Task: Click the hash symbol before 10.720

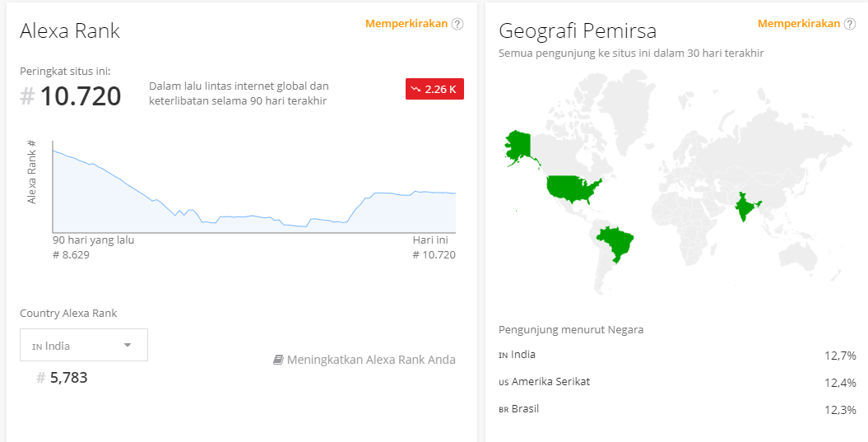Action: tap(28, 97)
